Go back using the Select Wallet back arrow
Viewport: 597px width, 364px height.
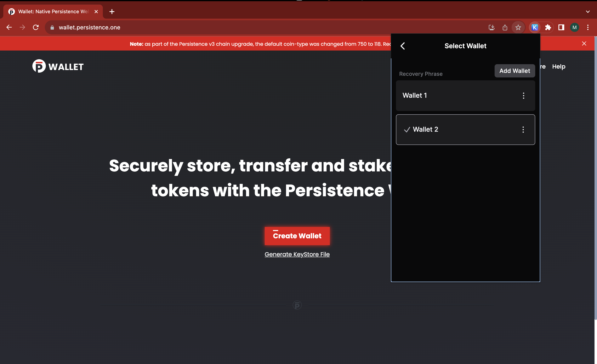403,46
